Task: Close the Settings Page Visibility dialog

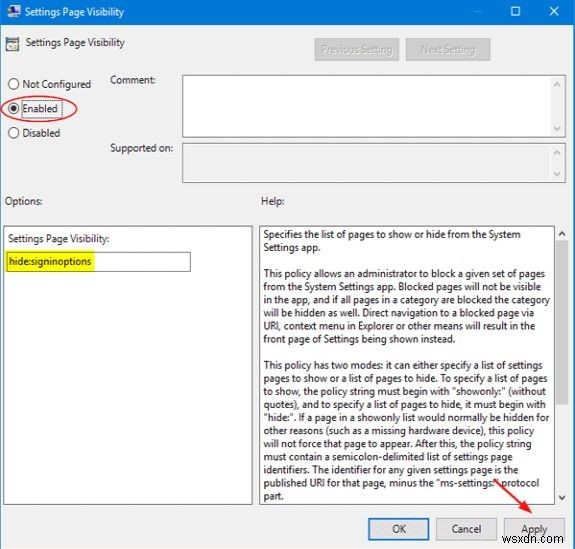Action: coord(554,11)
